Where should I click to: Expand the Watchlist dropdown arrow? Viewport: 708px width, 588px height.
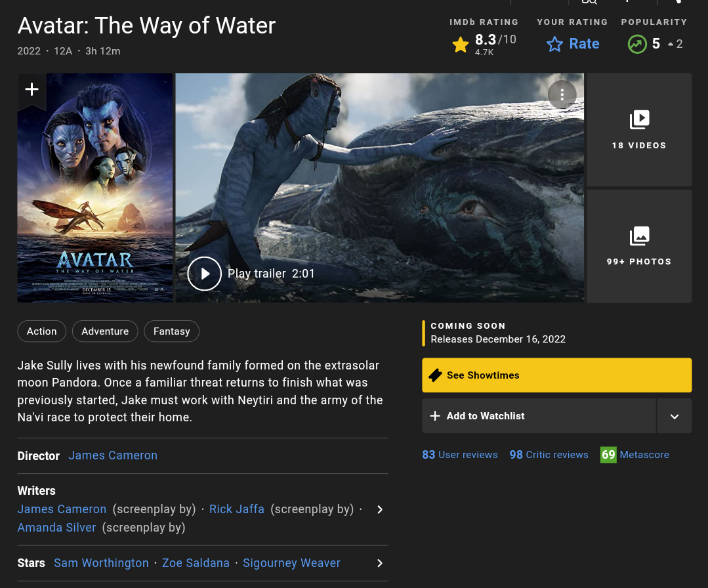pyautogui.click(x=675, y=416)
